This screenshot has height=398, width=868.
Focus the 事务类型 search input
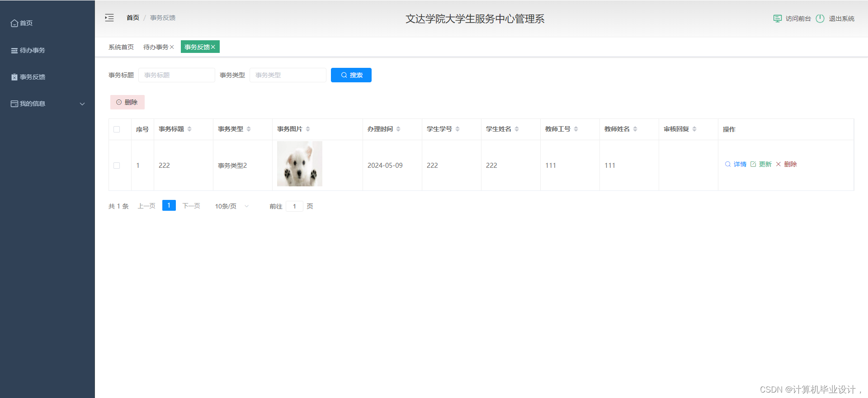pyautogui.click(x=288, y=75)
